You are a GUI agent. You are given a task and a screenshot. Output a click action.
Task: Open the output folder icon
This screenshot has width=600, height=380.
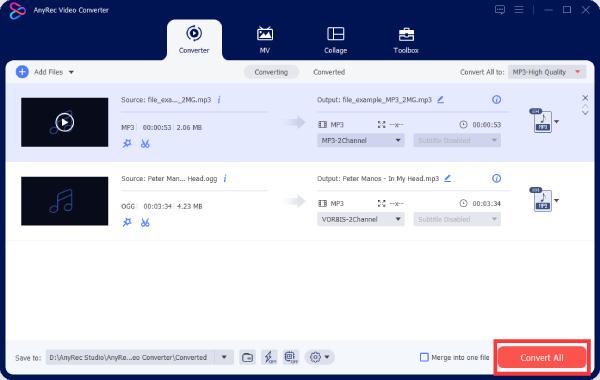(x=247, y=357)
